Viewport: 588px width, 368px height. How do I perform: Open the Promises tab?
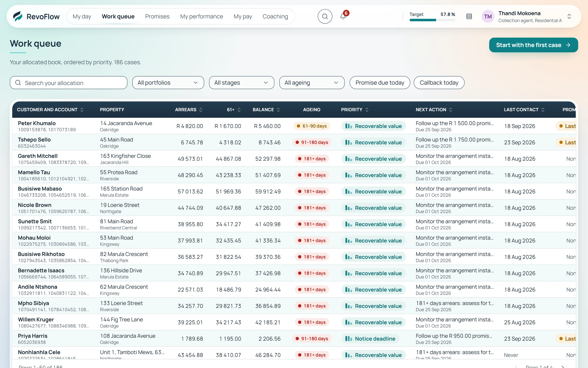click(x=157, y=16)
